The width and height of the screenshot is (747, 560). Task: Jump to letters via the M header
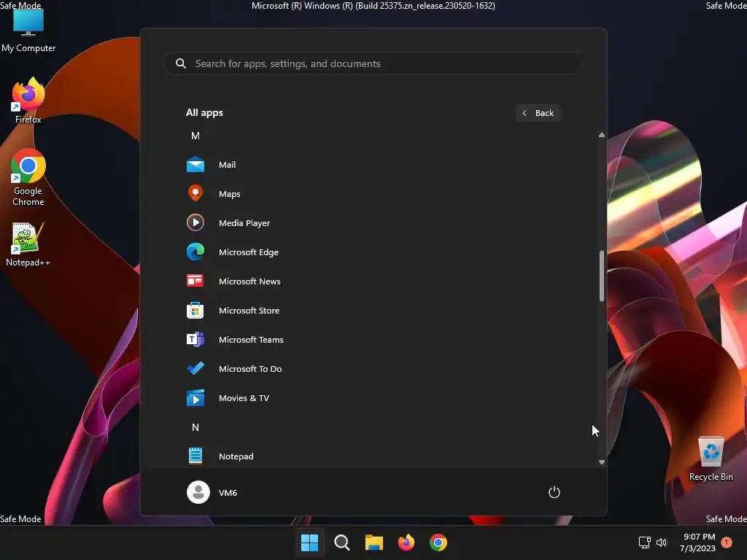pyautogui.click(x=196, y=136)
